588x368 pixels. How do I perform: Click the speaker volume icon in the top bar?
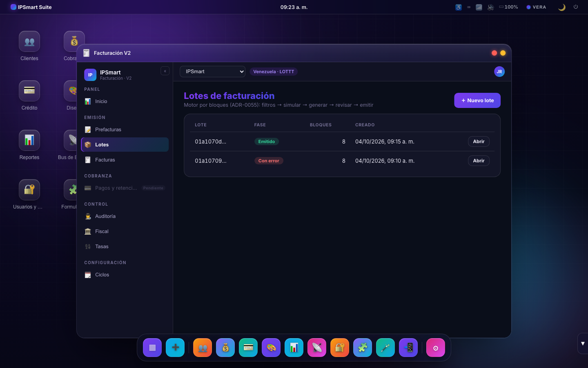(x=490, y=7)
